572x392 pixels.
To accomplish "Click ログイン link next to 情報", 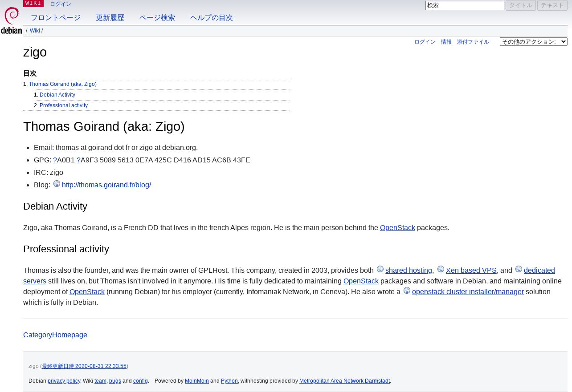I will 425,42.
